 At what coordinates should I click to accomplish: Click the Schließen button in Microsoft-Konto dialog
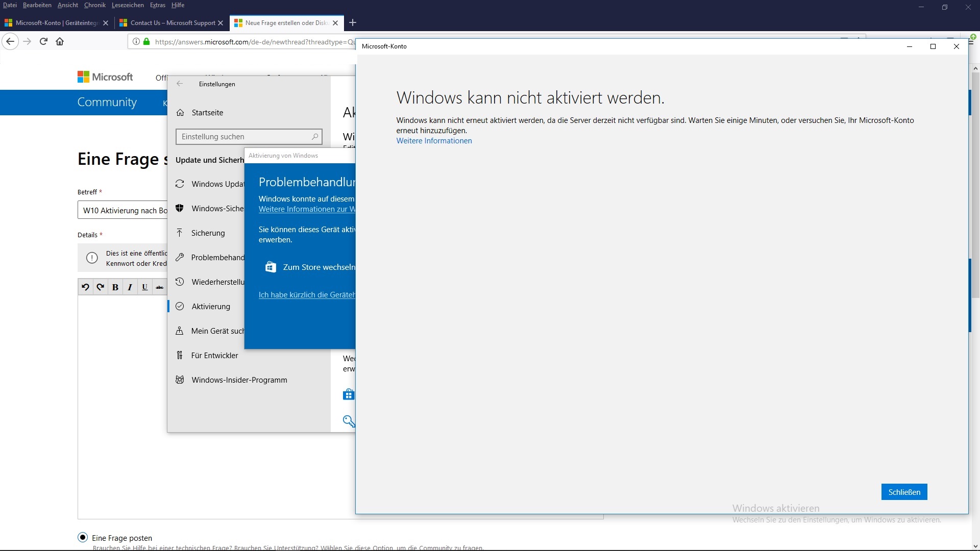click(x=904, y=492)
